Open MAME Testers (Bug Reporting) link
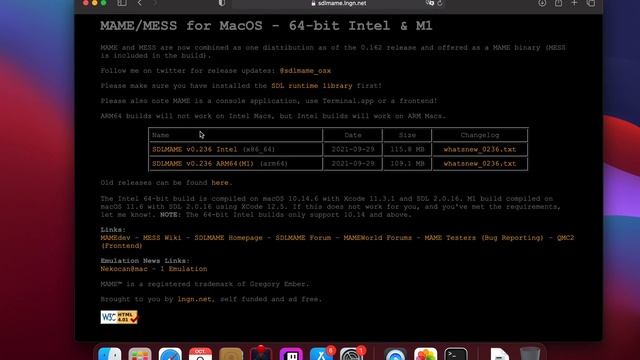 pyautogui.click(x=484, y=238)
